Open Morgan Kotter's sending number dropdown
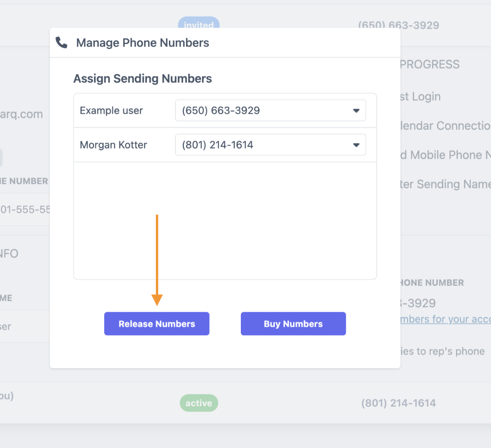 coord(270,145)
